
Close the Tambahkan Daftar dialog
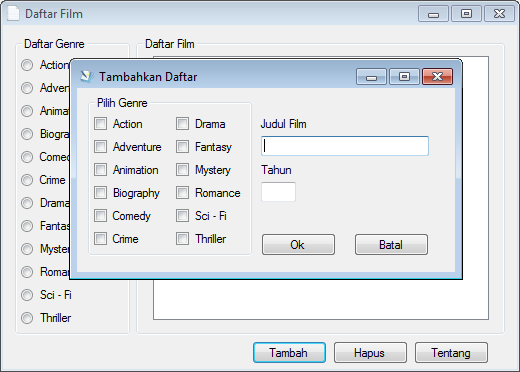pos(437,77)
